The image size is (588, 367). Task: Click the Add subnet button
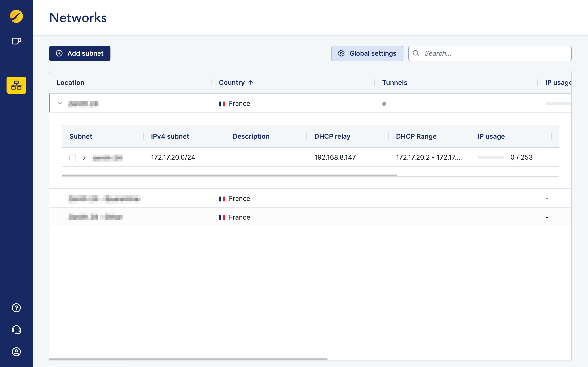tap(80, 53)
